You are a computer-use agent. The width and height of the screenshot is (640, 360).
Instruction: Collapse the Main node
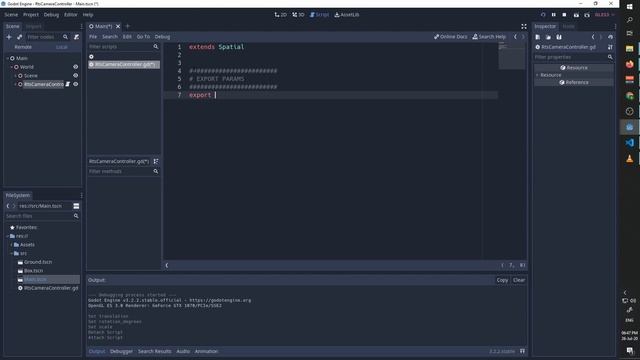coord(7,58)
